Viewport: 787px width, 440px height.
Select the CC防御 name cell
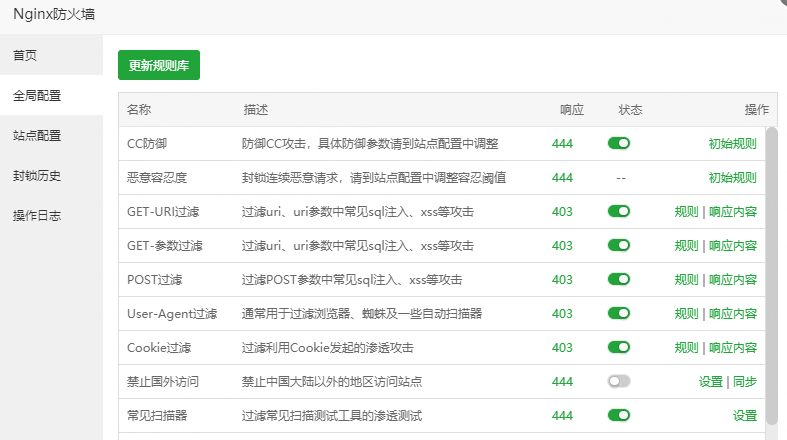(147, 144)
